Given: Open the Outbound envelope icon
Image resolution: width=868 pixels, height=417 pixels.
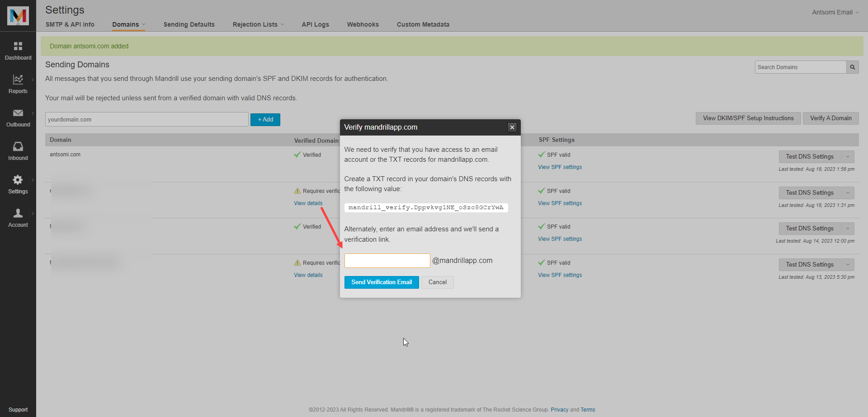Looking at the screenshot, I should pyautogui.click(x=18, y=113).
